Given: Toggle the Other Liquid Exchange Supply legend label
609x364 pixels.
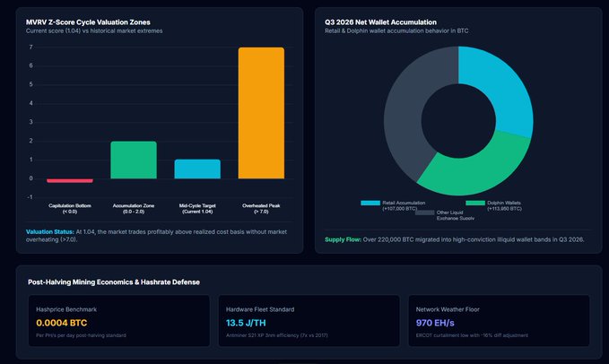Looking at the screenshot, I should [456, 215].
